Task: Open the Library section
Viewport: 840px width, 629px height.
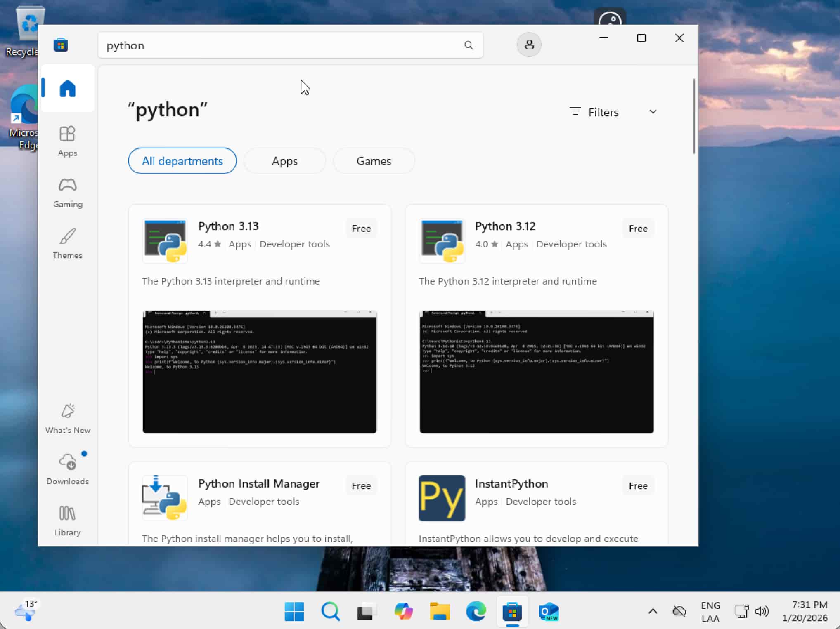Action: click(68, 521)
